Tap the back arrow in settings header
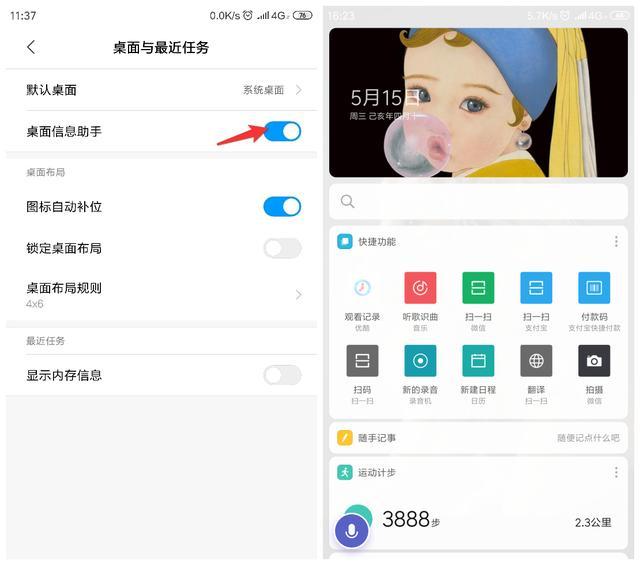The image size is (640, 565). pyautogui.click(x=31, y=47)
